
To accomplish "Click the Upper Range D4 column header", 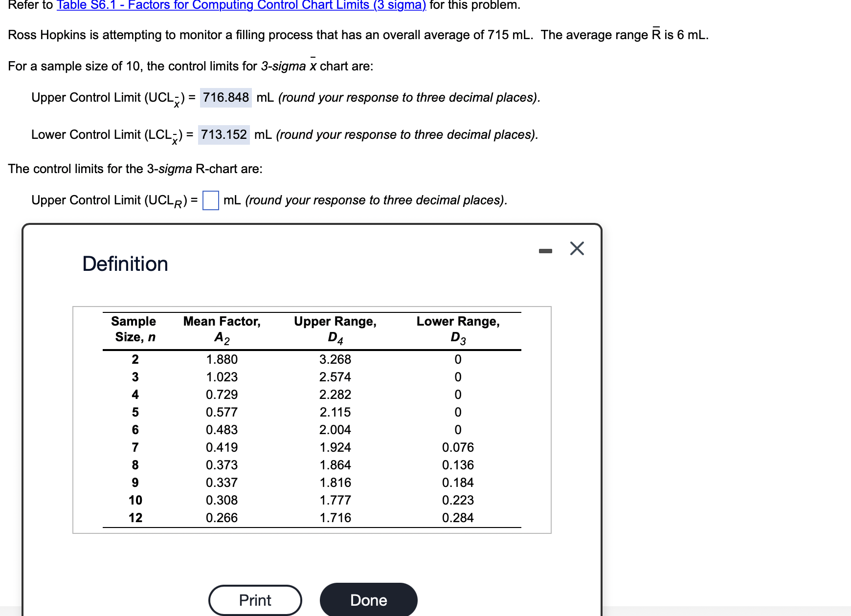I will [335, 329].
